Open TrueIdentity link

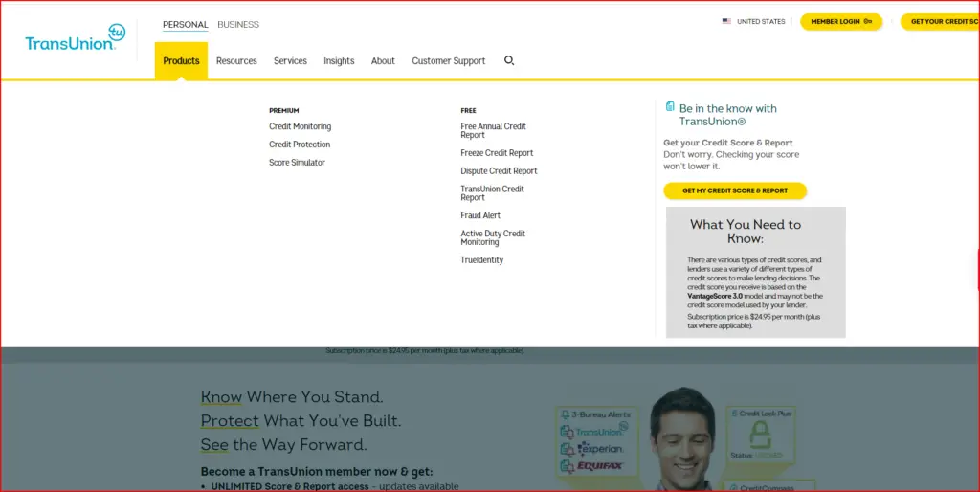(482, 260)
